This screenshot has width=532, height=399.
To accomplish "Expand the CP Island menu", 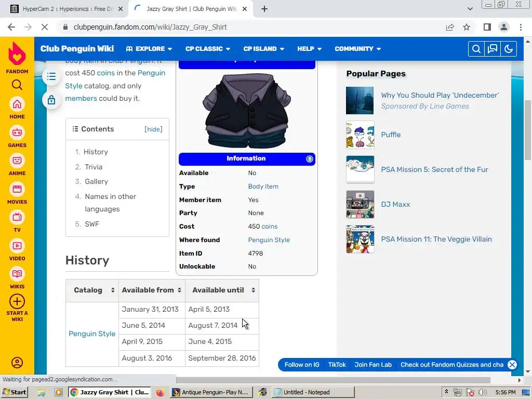I will [x=263, y=49].
